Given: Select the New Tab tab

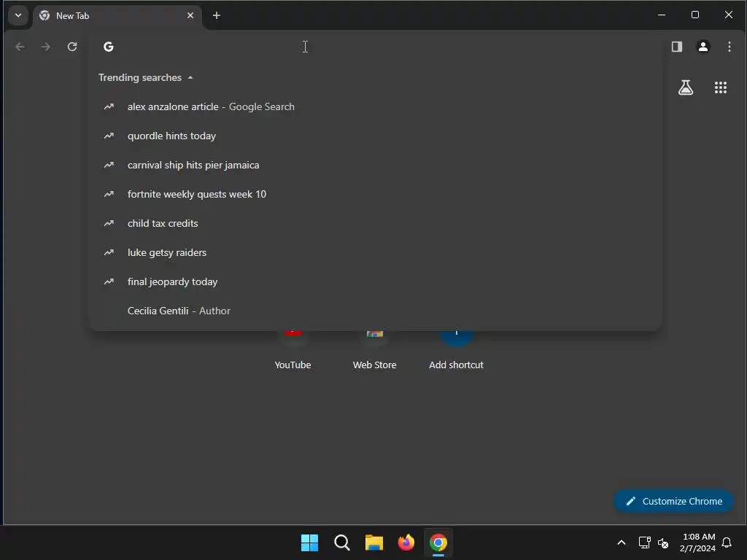Looking at the screenshot, I should 117,16.
